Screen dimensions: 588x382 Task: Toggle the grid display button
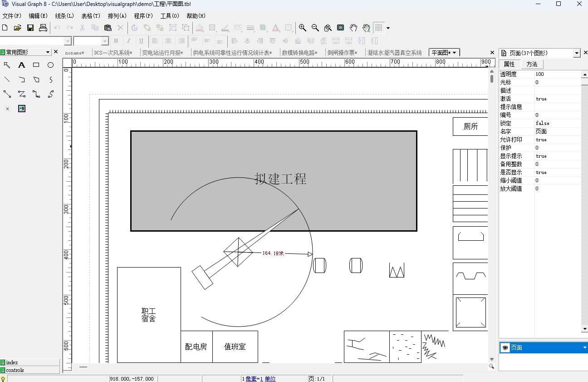379,28
